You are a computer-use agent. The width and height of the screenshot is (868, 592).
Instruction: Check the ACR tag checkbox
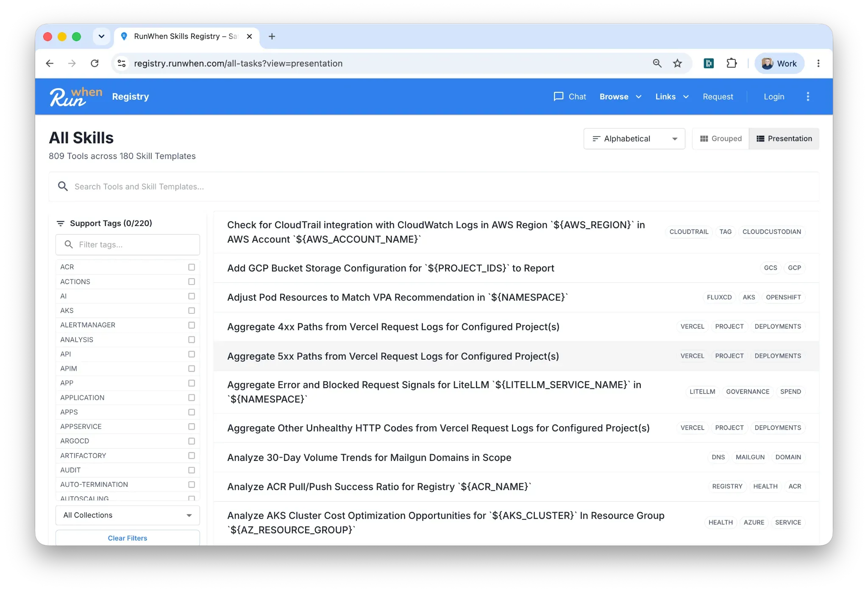coord(192,267)
